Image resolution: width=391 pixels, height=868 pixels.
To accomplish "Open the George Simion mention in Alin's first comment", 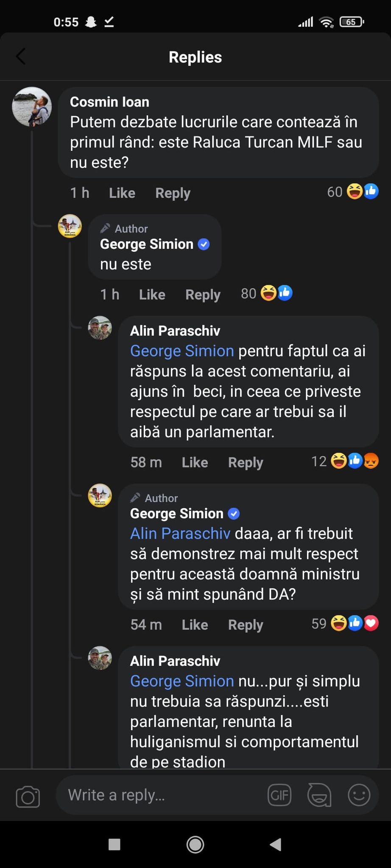I will (x=182, y=351).
